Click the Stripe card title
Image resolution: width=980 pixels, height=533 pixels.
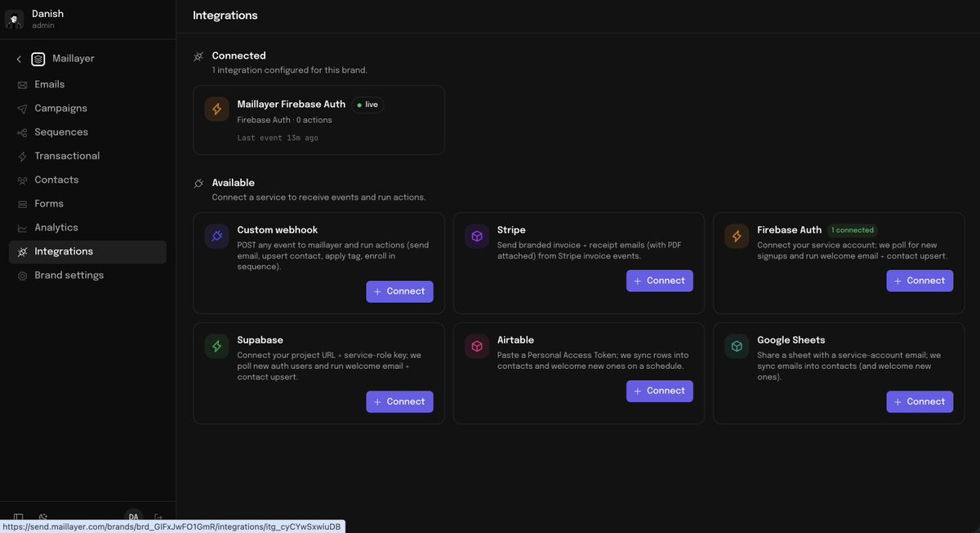point(511,230)
